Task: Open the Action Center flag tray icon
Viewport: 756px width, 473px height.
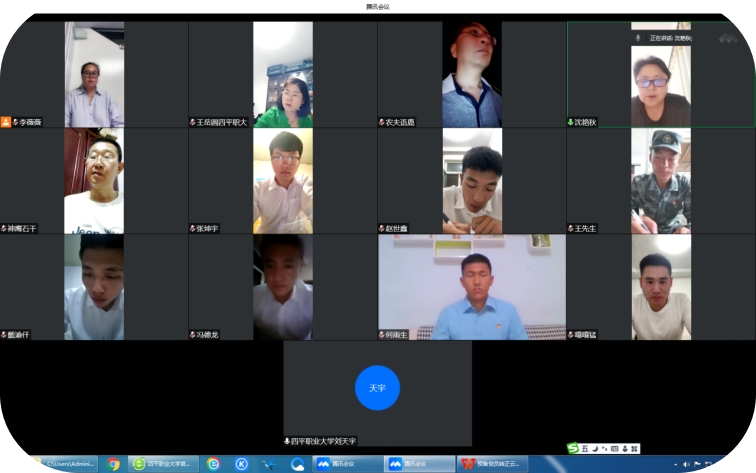Action: tap(697, 464)
